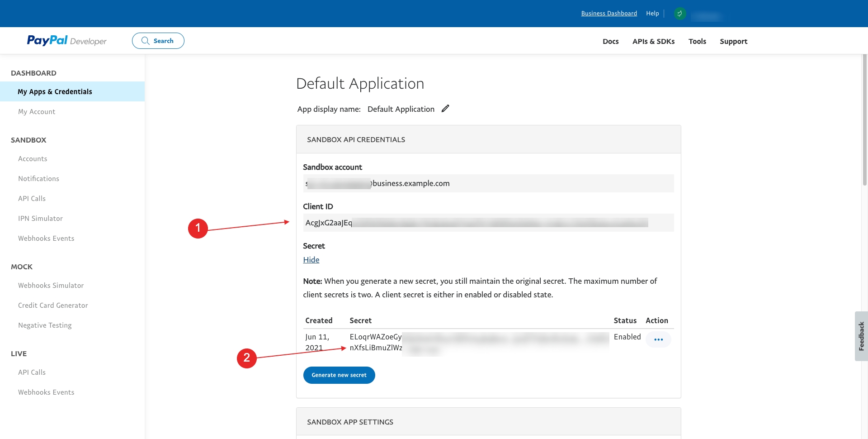868x439 pixels.
Task: Open the Docs menu
Action: coord(610,41)
